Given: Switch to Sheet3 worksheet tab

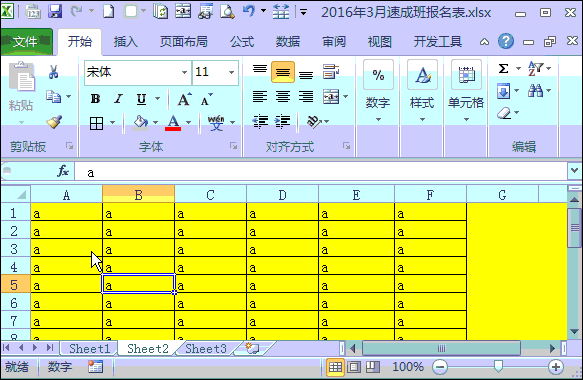Looking at the screenshot, I should (206, 348).
